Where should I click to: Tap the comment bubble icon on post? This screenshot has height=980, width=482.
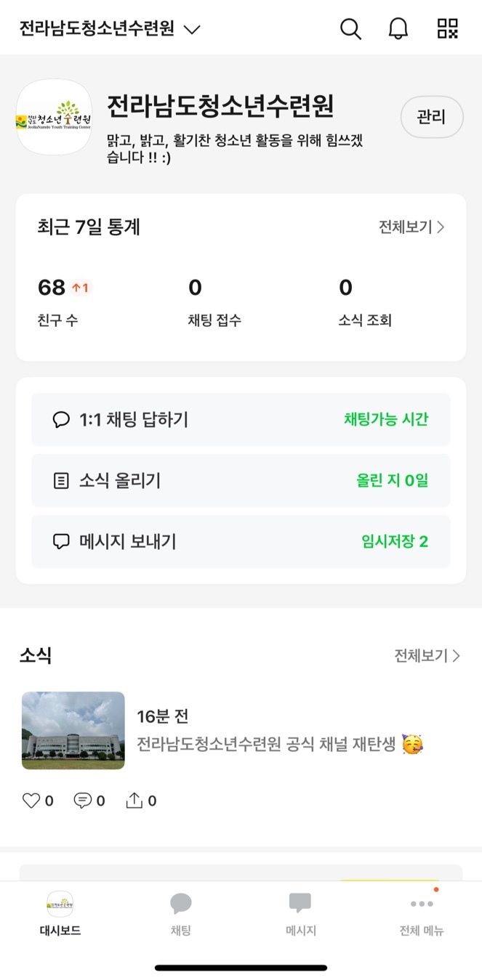pyautogui.click(x=82, y=801)
